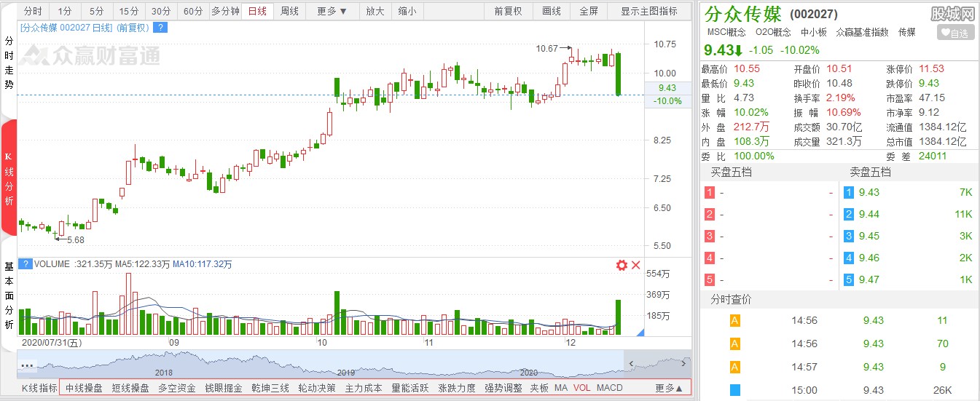The width and height of the screenshot is (980, 401).
Task: Switch to 分时 chart tab
Action: click(x=33, y=12)
